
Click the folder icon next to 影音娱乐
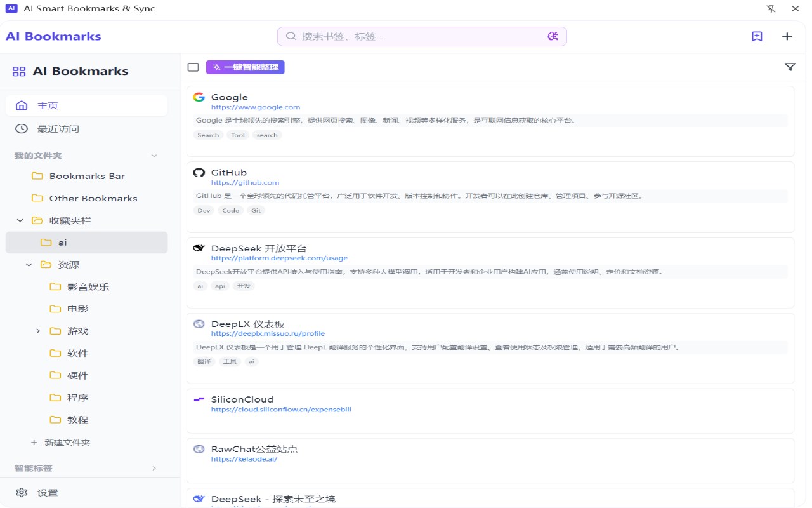pyautogui.click(x=55, y=286)
